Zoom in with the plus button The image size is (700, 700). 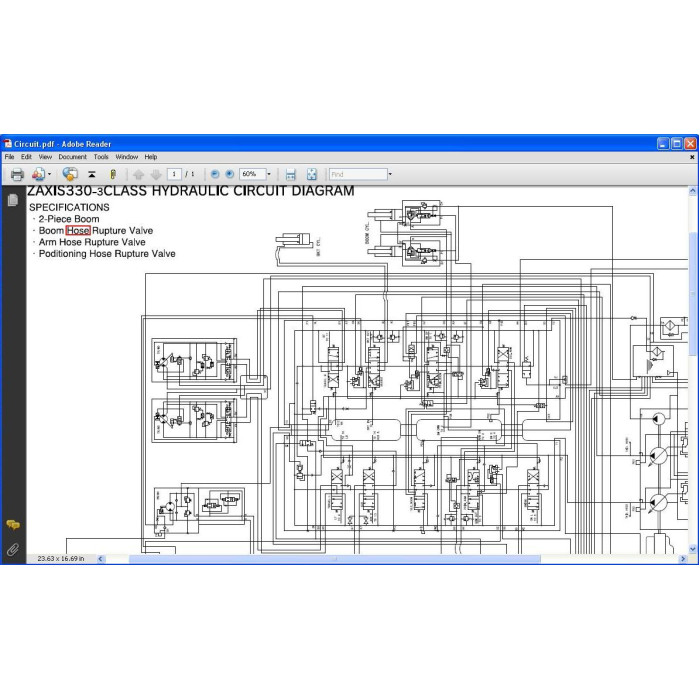tap(229, 174)
